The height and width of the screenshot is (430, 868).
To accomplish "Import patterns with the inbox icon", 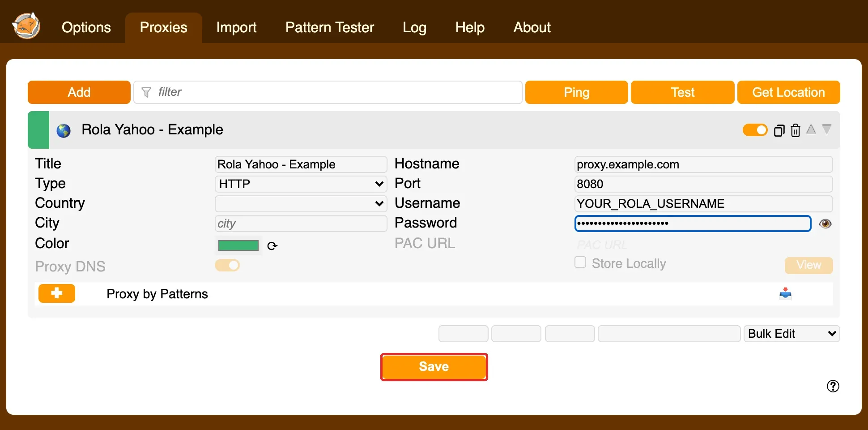I will point(786,294).
